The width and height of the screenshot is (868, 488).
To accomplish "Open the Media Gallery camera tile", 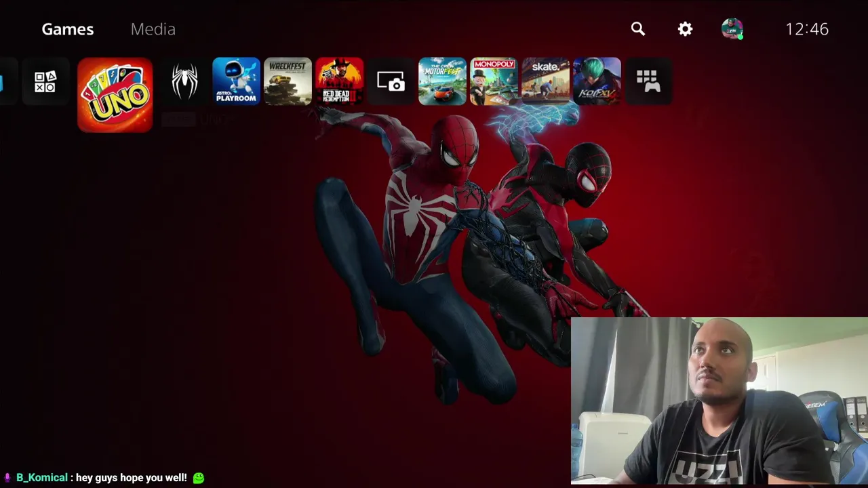I will click(391, 81).
